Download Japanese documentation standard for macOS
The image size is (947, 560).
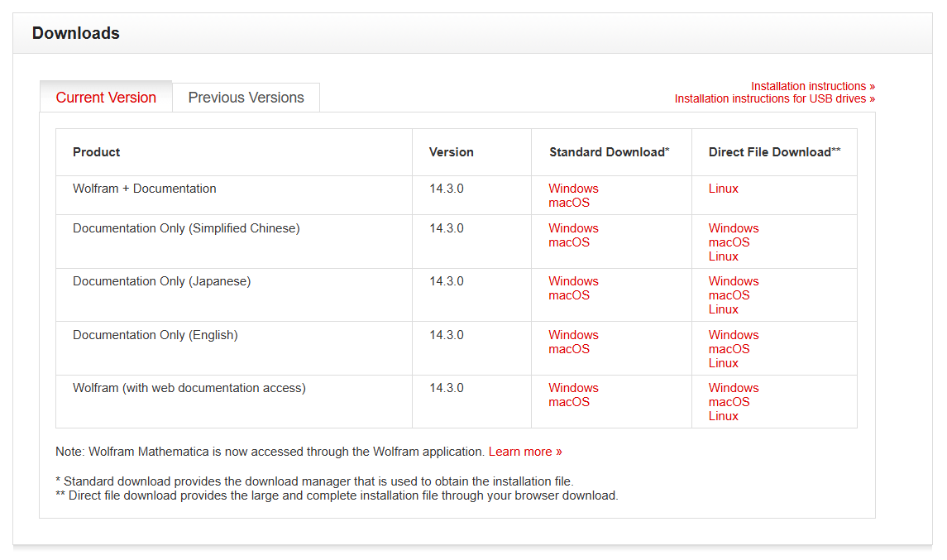click(x=569, y=294)
